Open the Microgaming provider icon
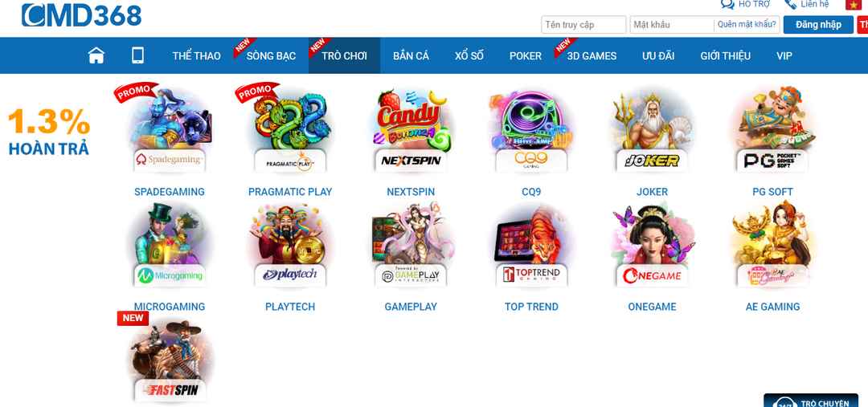This screenshot has height=407, width=868. 169,245
